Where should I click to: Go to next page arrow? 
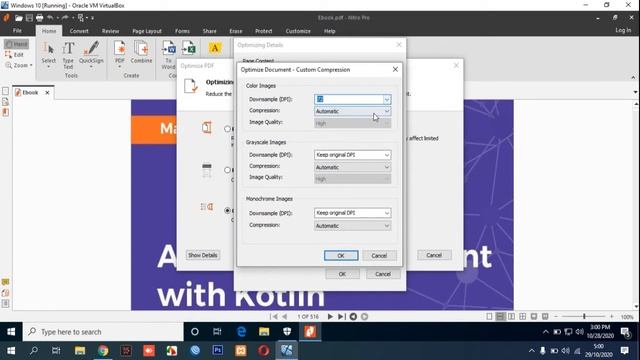tap(330, 316)
